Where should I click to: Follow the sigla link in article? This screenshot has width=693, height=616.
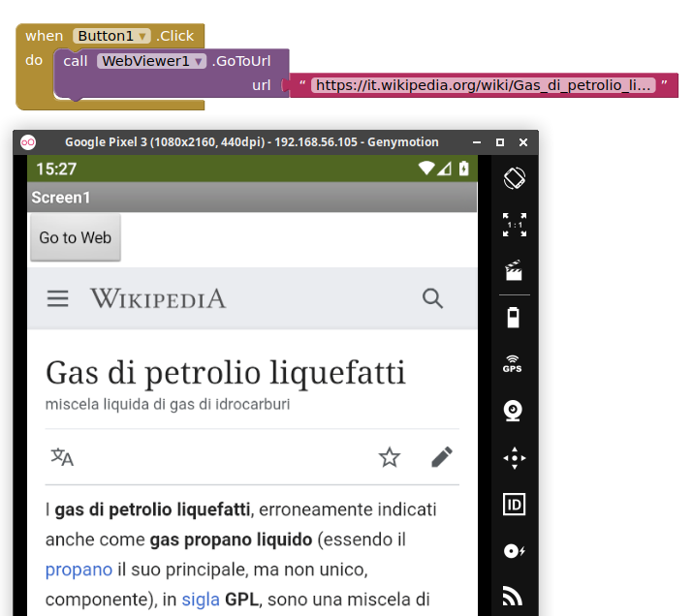[200, 600]
